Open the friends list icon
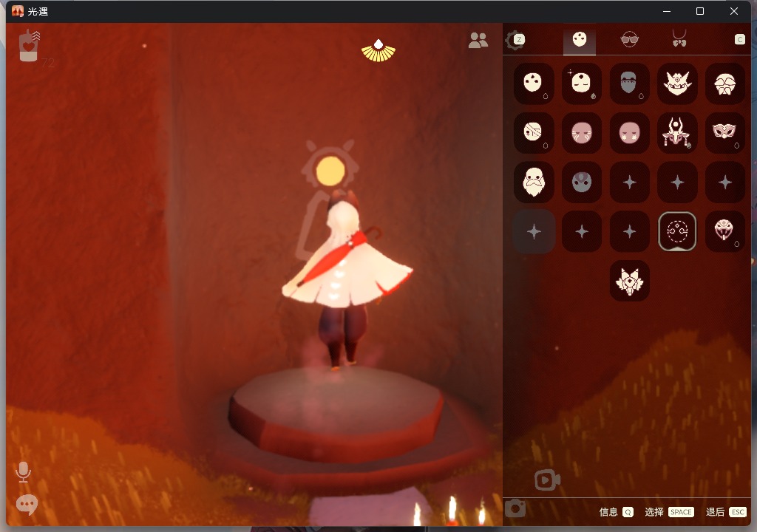 coord(478,40)
